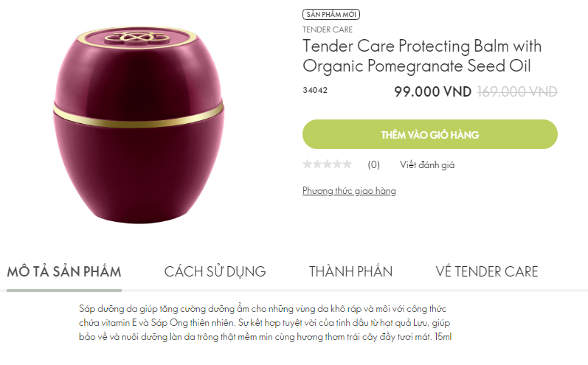Image resolution: width=588 pixels, height=365 pixels.
Task: Switch to the CÁCH SỬ DỤNG tab
Action: (215, 271)
